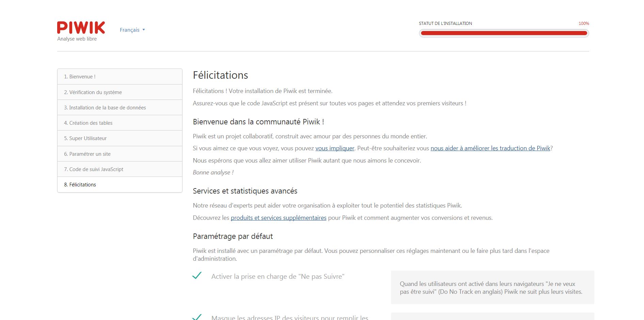Click the "Activer la prise en charge" label
The height and width of the screenshot is (320, 644).
(x=278, y=276)
